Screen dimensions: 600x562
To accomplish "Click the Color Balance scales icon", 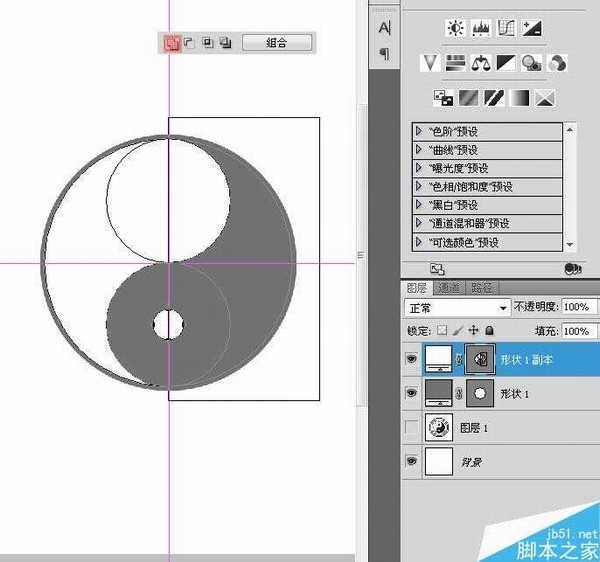I will point(482,63).
